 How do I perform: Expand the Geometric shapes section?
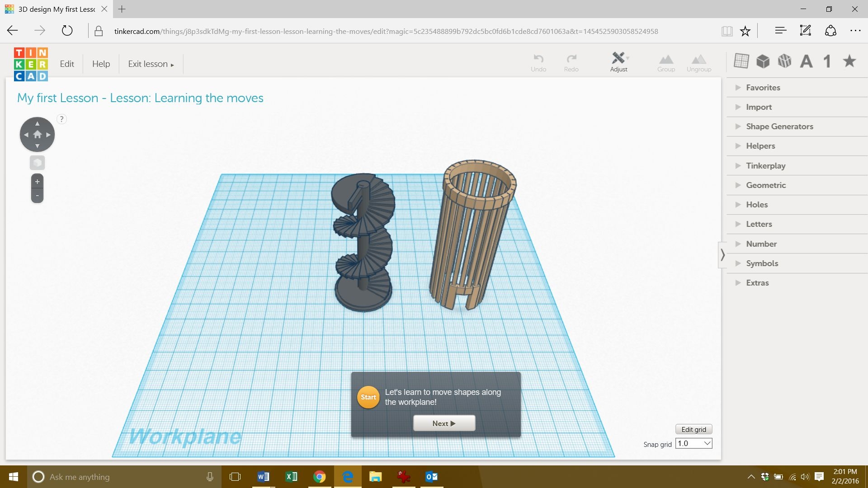tap(766, 185)
